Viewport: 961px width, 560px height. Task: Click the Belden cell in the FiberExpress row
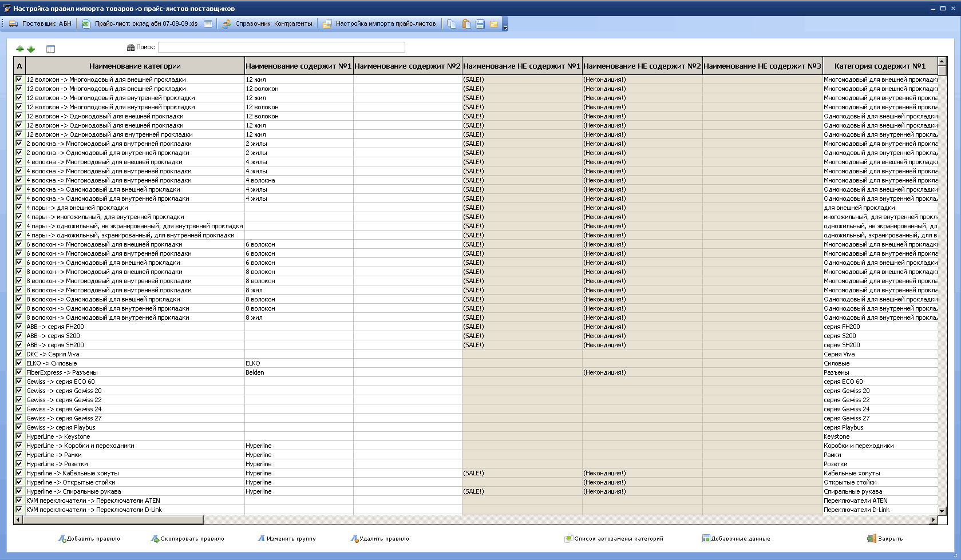(299, 372)
